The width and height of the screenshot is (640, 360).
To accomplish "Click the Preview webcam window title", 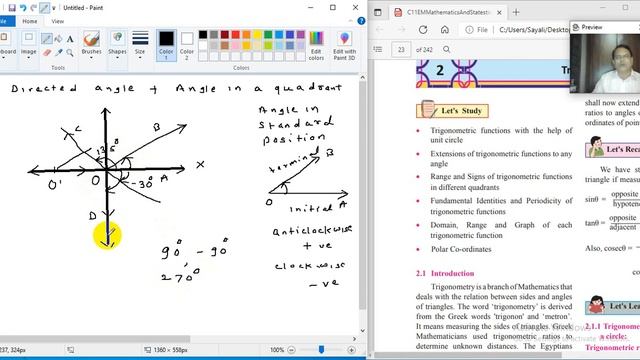I will pos(592,27).
